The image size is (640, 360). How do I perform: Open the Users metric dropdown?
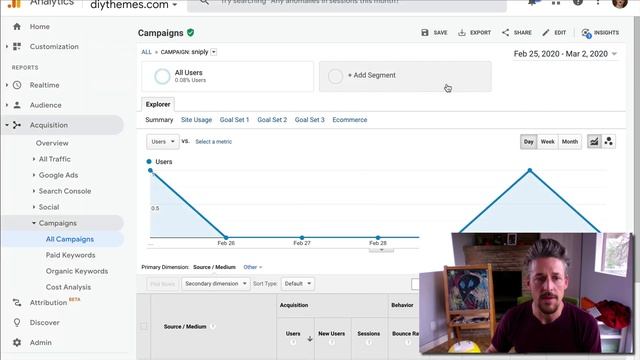click(x=162, y=142)
